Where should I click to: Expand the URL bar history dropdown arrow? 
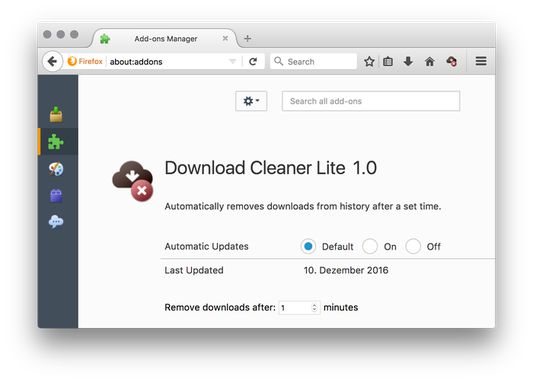tap(233, 62)
